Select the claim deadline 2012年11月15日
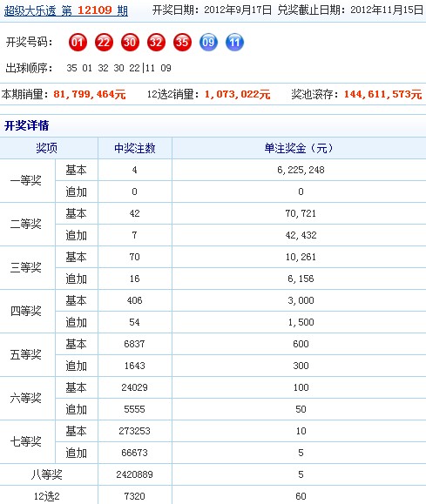 click(387, 10)
